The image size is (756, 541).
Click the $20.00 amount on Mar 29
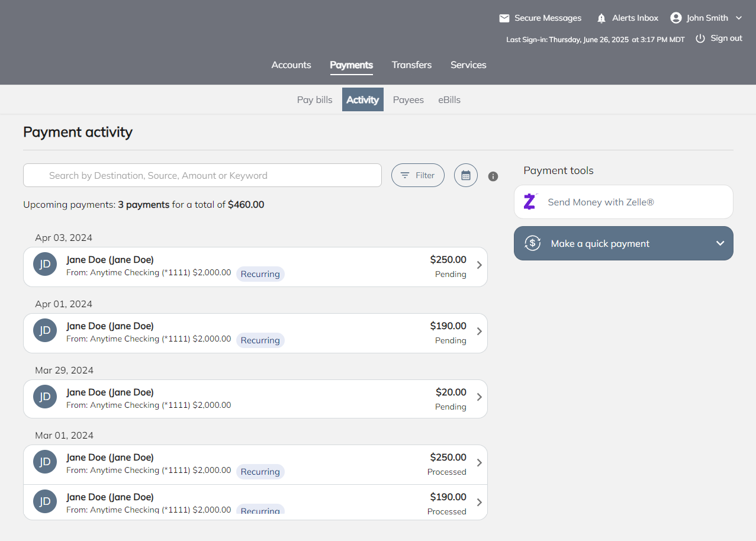click(451, 392)
